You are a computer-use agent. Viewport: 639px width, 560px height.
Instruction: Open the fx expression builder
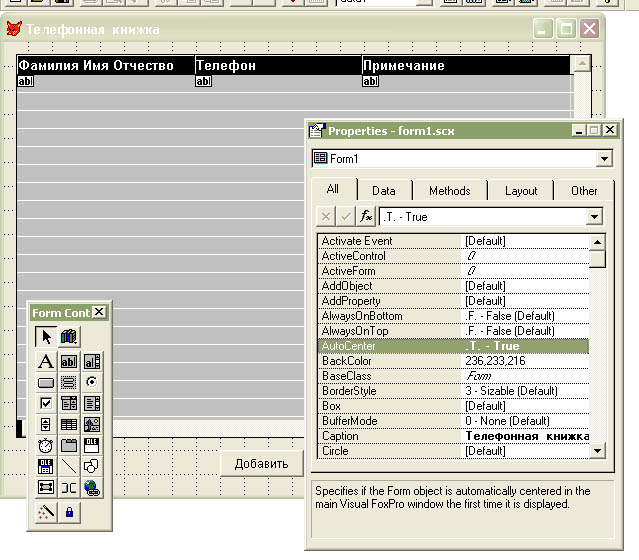coord(366,216)
